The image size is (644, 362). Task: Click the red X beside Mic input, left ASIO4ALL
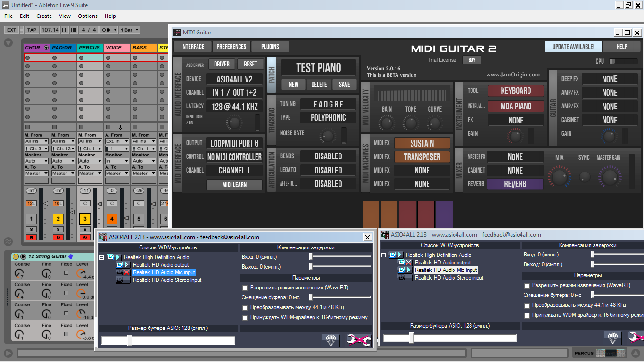pos(127,272)
